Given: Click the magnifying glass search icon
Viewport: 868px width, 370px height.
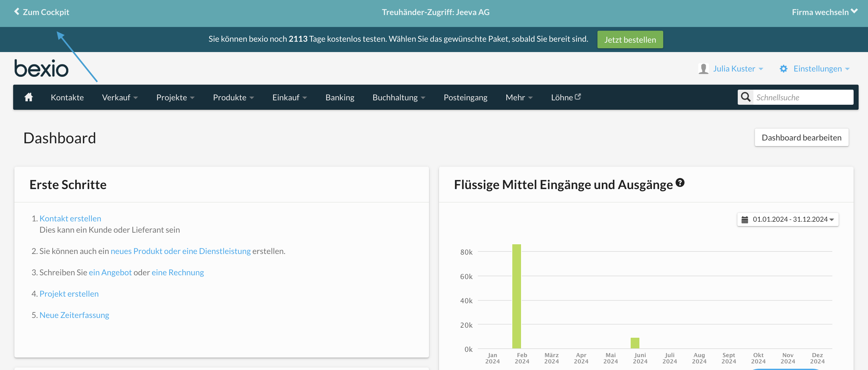Looking at the screenshot, I should tap(745, 97).
